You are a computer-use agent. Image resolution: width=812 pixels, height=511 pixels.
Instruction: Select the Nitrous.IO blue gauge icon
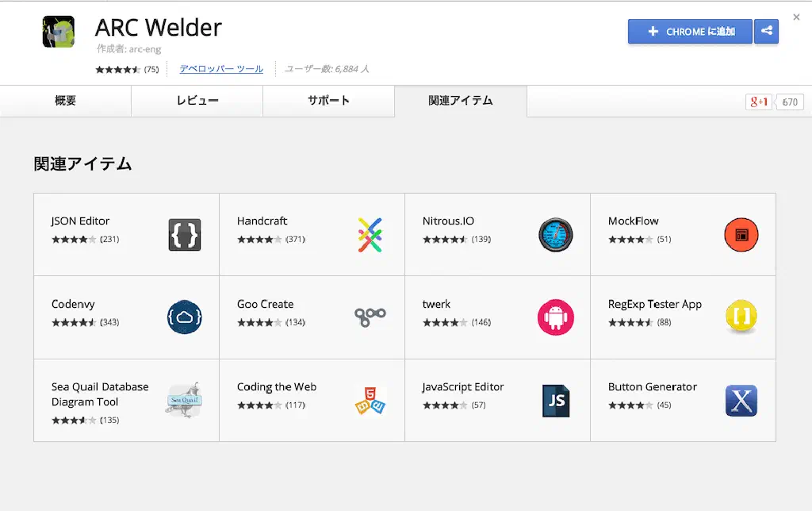point(555,235)
